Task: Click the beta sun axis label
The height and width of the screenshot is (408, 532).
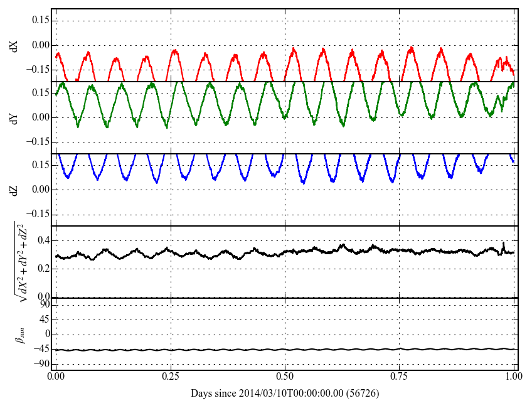Action: [x=19, y=334]
